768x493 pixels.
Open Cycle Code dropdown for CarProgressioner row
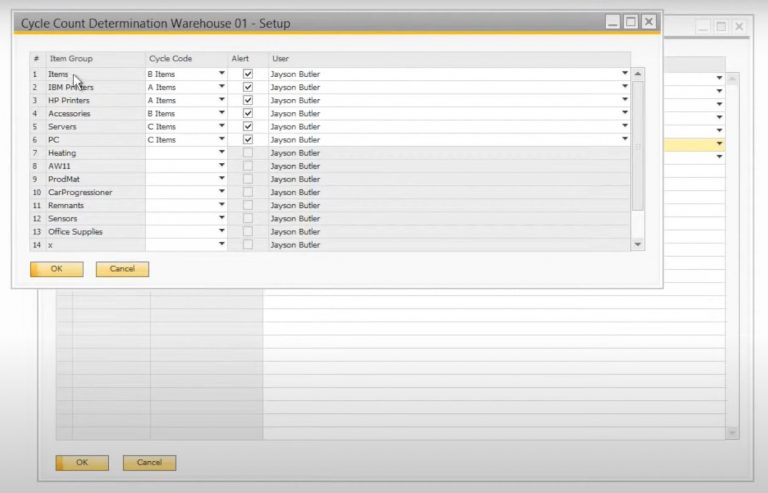221,192
